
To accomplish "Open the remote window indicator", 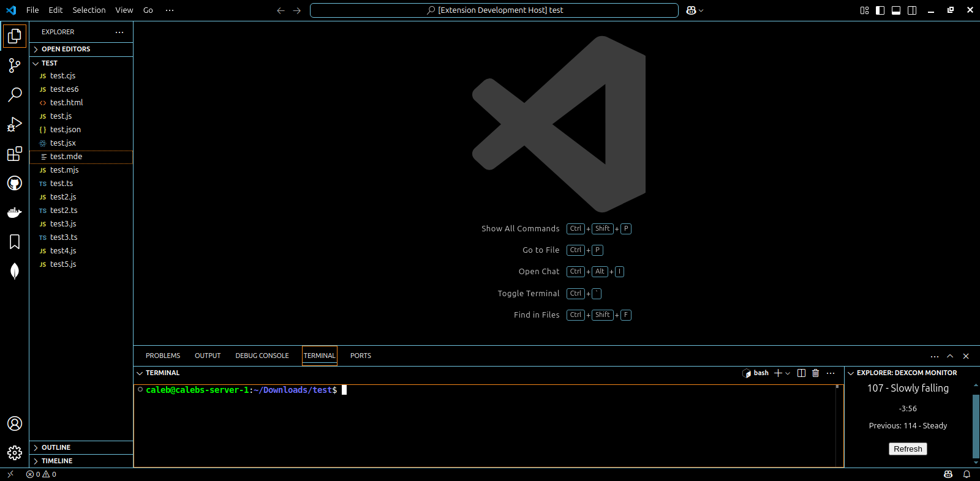I will [x=10, y=474].
